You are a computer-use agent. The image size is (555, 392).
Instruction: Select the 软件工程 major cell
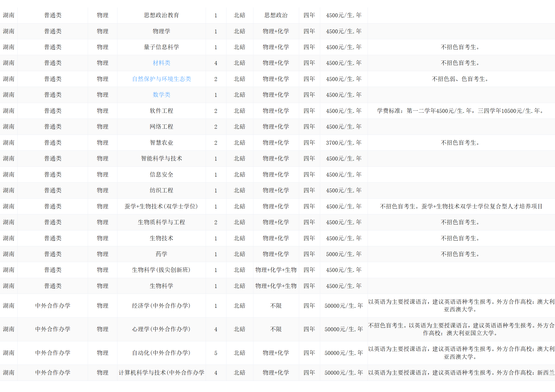point(161,111)
